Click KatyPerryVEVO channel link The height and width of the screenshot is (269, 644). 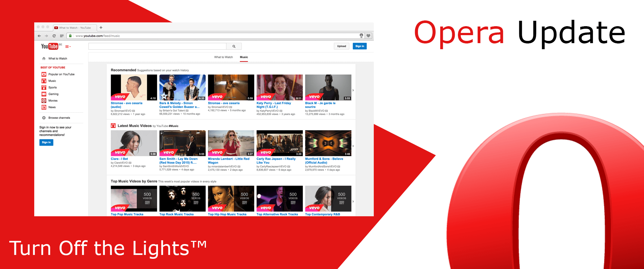pyautogui.click(x=269, y=111)
